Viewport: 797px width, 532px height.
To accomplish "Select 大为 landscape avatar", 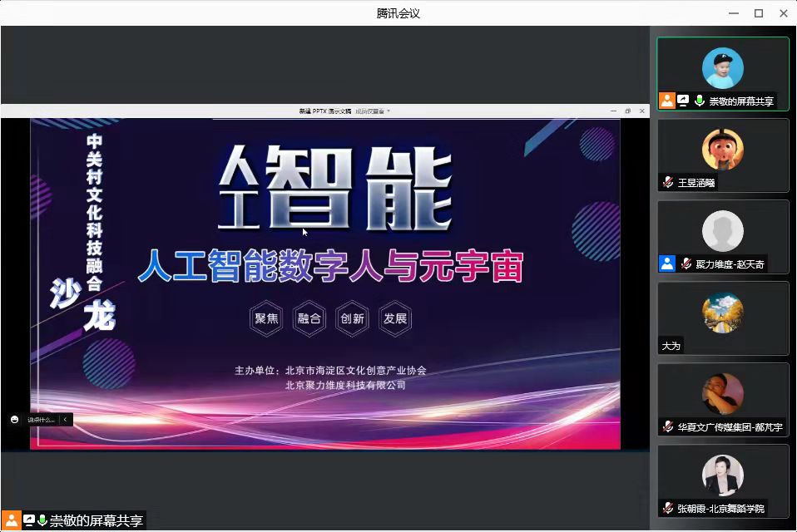I will tap(722, 313).
